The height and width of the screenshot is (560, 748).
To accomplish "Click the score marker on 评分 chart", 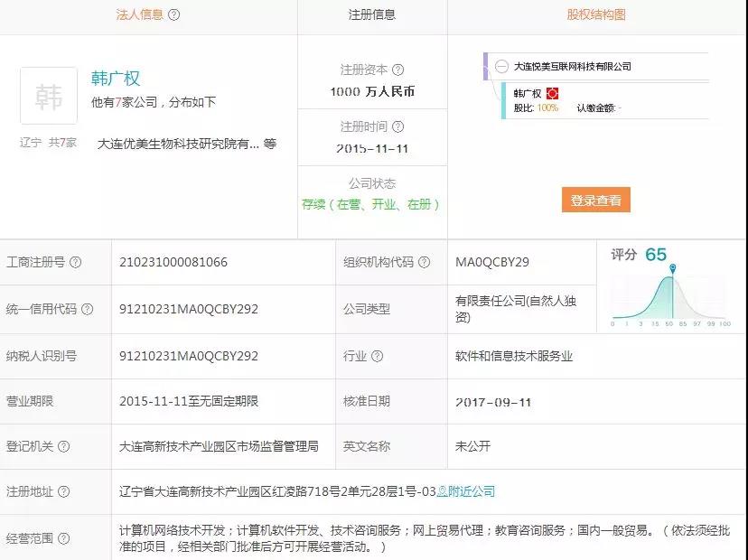I will [x=672, y=267].
